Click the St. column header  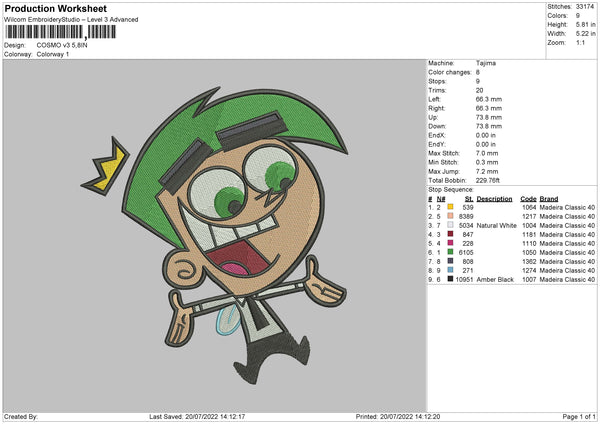coord(469,198)
